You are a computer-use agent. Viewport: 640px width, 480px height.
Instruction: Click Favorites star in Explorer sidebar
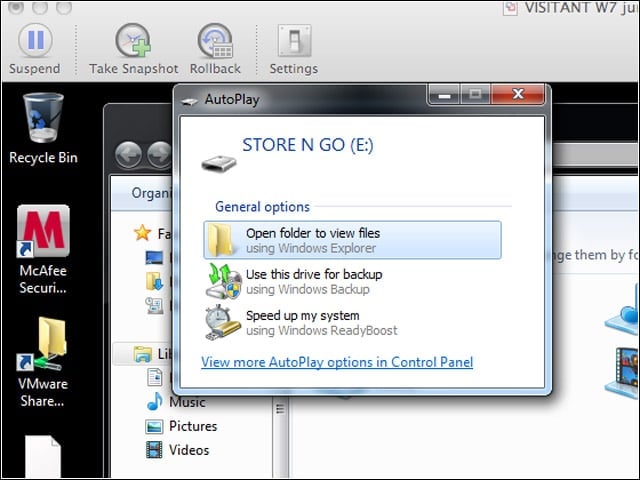[142, 233]
